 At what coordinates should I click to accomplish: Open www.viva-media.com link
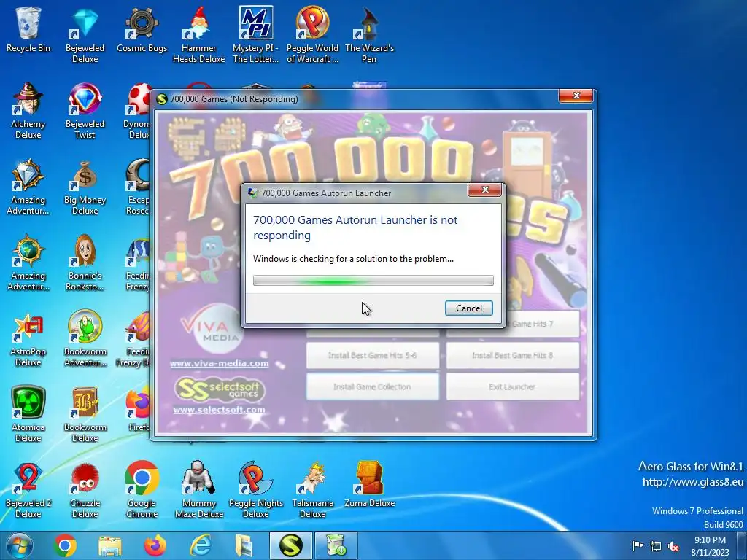click(219, 363)
